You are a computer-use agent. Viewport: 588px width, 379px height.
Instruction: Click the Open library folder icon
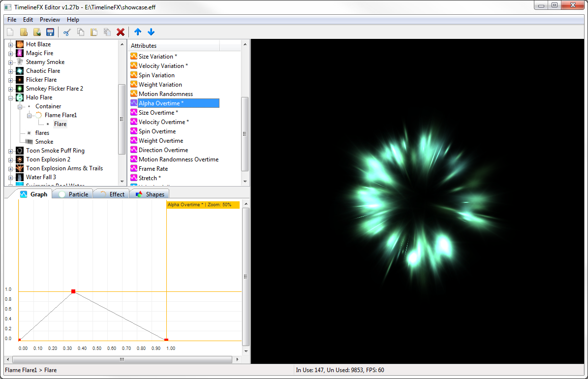[24, 32]
